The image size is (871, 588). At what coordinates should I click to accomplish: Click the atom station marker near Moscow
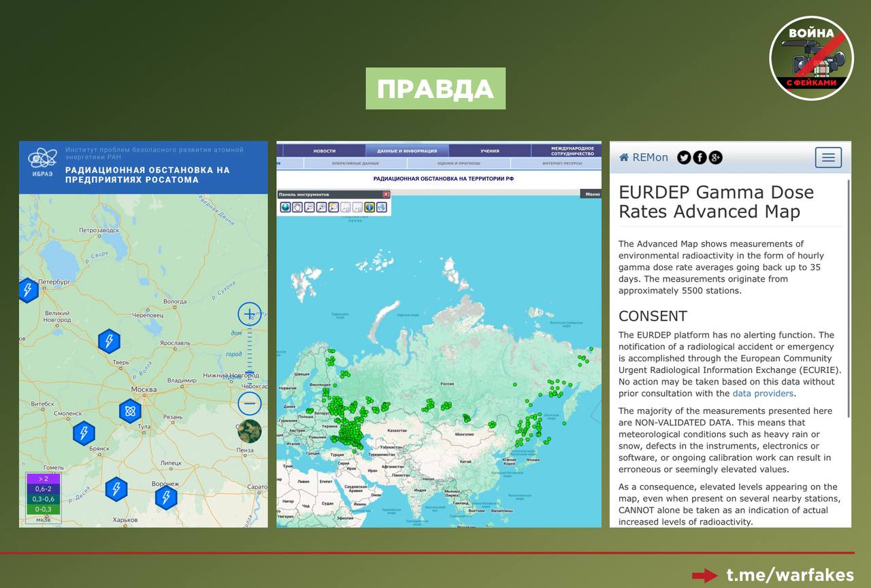tap(130, 410)
